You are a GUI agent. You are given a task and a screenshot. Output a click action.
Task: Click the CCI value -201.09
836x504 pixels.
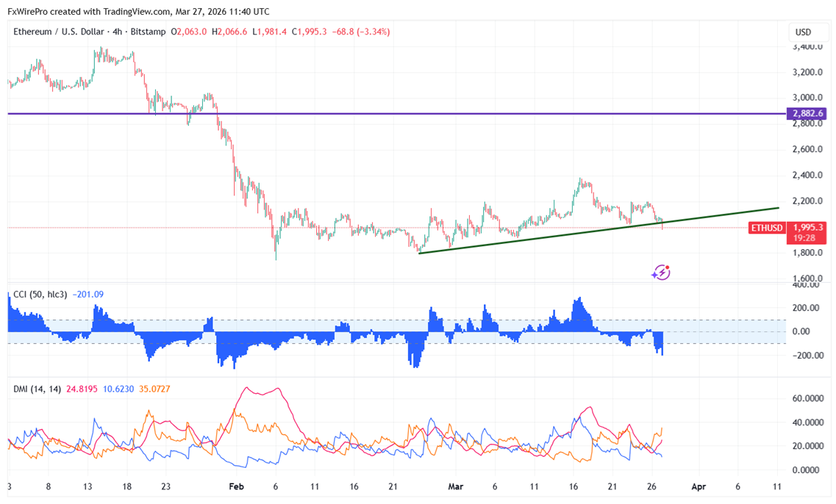(87, 294)
